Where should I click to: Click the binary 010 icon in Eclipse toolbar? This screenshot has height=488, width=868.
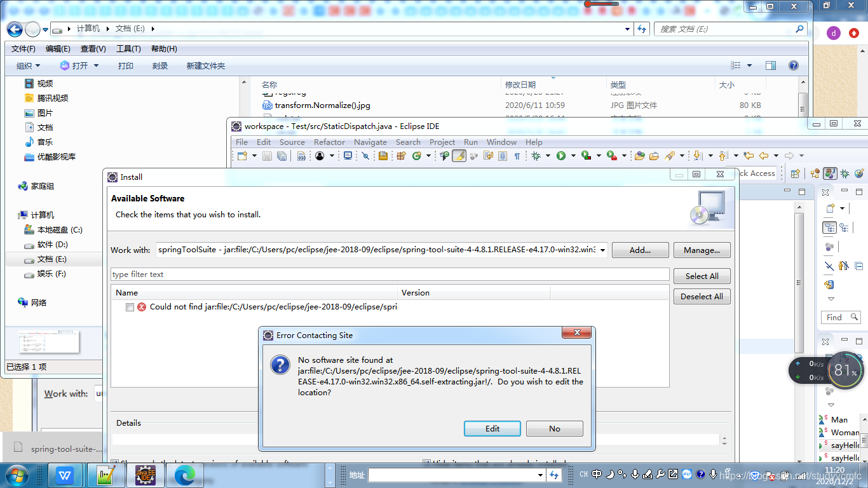(x=302, y=156)
